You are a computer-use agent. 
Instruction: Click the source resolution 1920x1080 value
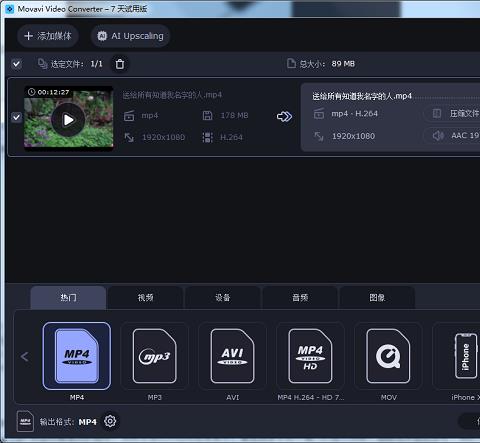coord(163,137)
